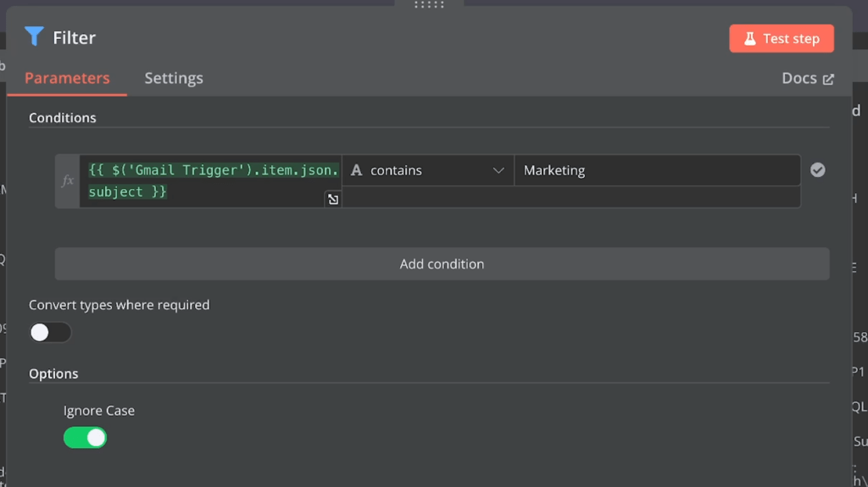Click the checkmark circle beside Marketing value
The width and height of the screenshot is (868, 487).
[817, 170]
